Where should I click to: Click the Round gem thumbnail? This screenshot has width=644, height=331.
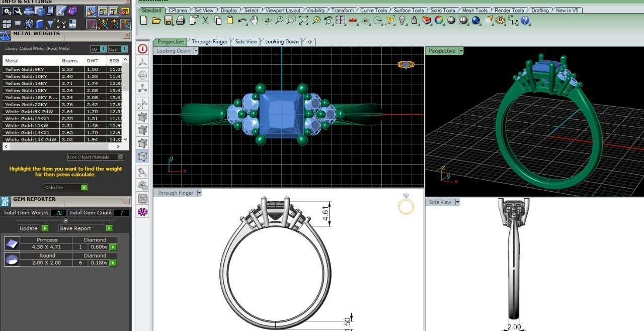pos(12,259)
